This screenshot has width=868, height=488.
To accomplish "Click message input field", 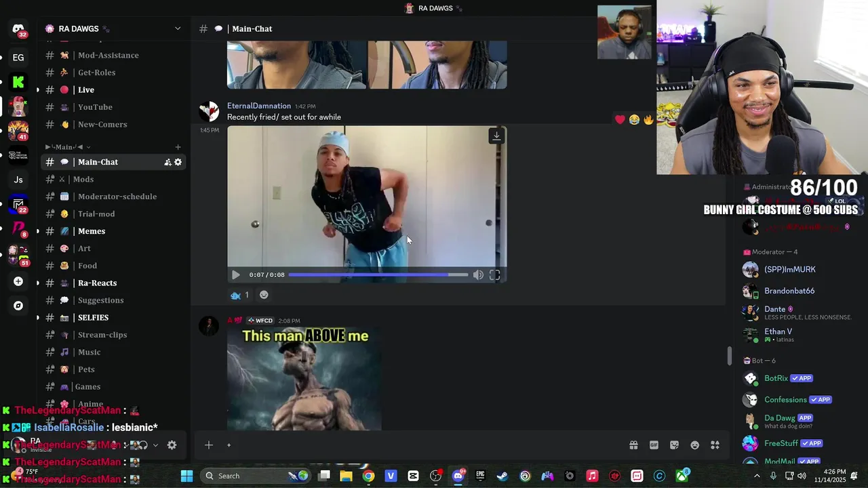I will tap(427, 445).
